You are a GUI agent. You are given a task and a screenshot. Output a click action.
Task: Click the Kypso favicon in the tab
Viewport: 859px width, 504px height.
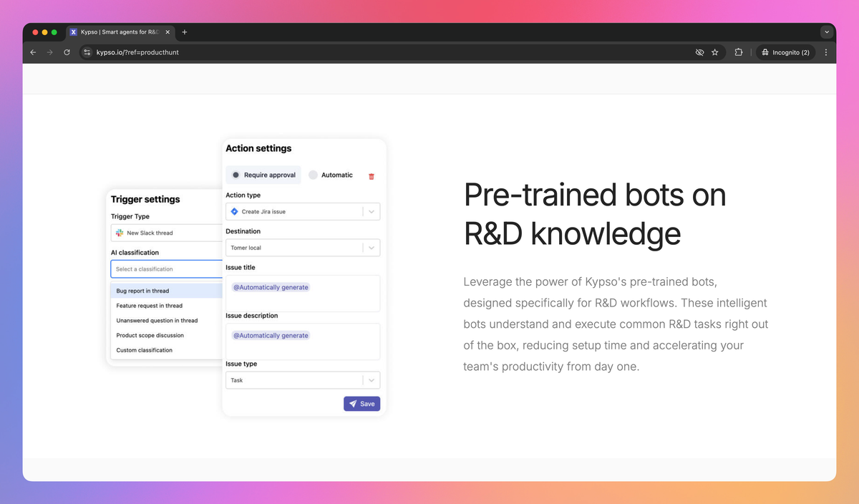point(74,32)
